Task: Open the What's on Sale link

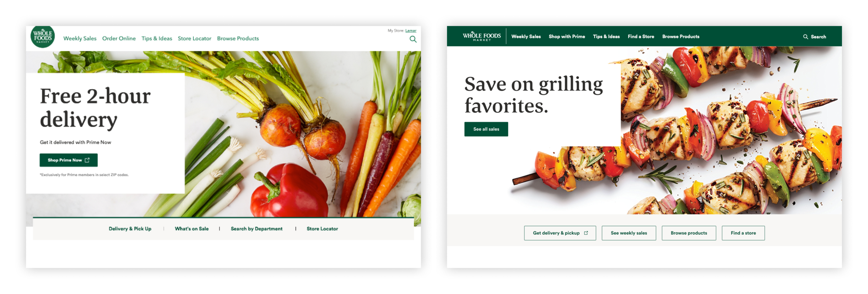Action: pyautogui.click(x=192, y=229)
